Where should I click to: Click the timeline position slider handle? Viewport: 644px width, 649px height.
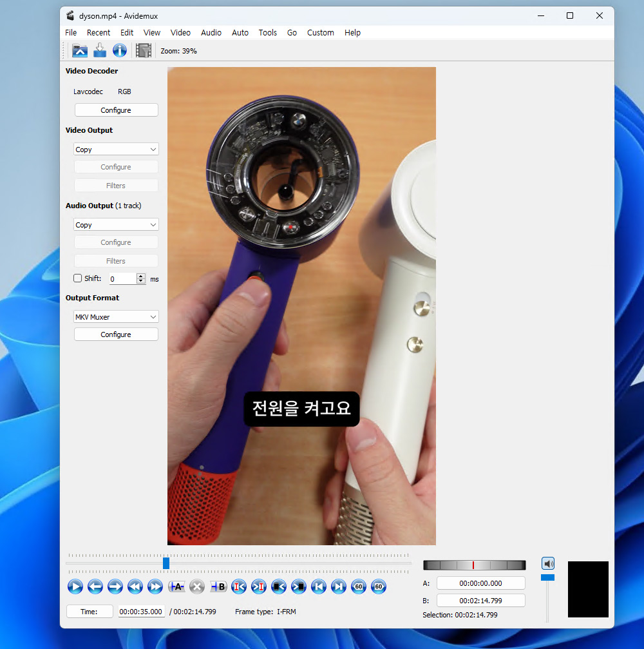166,563
